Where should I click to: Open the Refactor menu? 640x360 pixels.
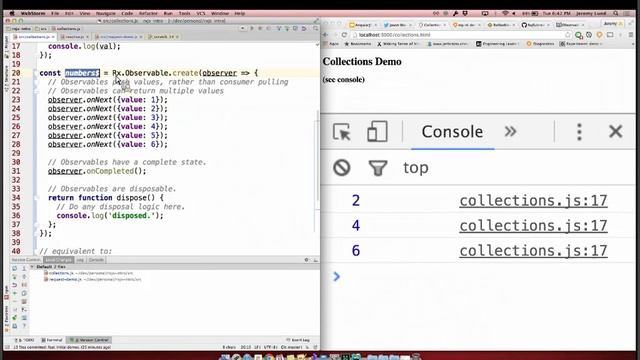click(148, 13)
